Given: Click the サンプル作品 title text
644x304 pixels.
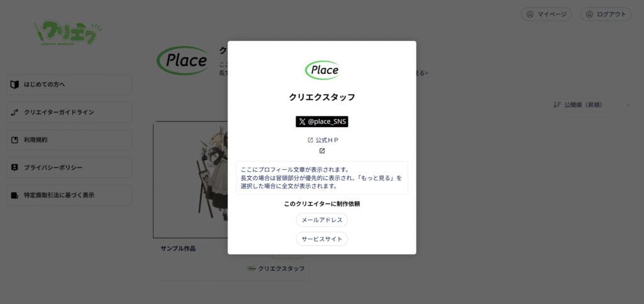Looking at the screenshot, I should (x=178, y=249).
